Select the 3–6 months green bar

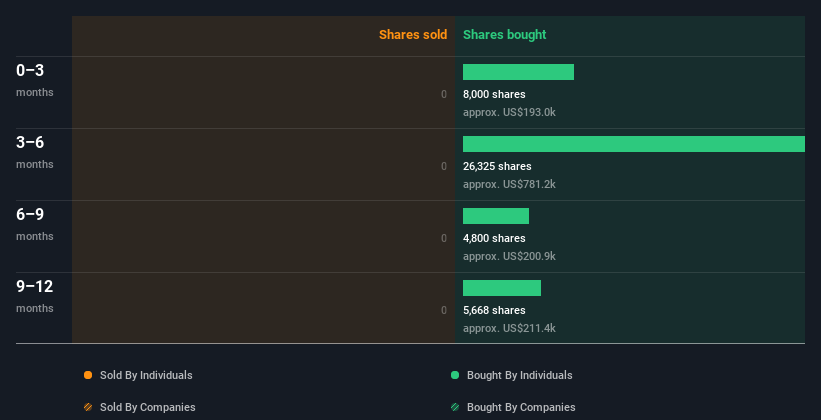[x=634, y=144]
